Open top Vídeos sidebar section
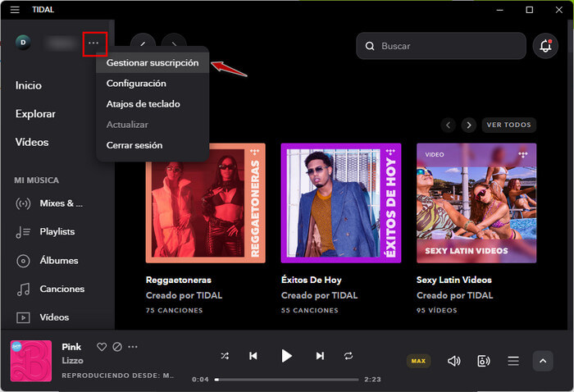 [x=32, y=143]
